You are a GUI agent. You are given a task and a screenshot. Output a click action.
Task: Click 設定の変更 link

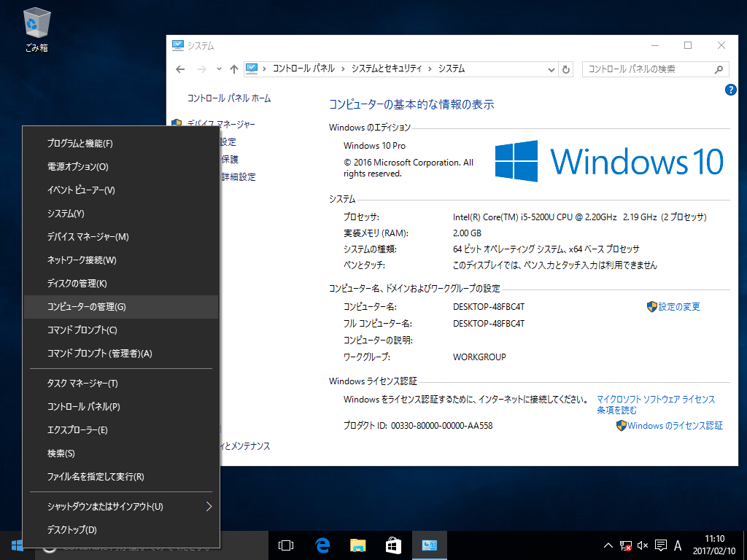[x=679, y=307]
